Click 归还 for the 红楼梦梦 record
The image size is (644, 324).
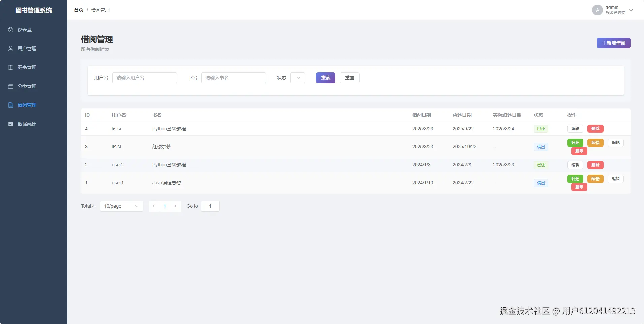pyautogui.click(x=575, y=143)
